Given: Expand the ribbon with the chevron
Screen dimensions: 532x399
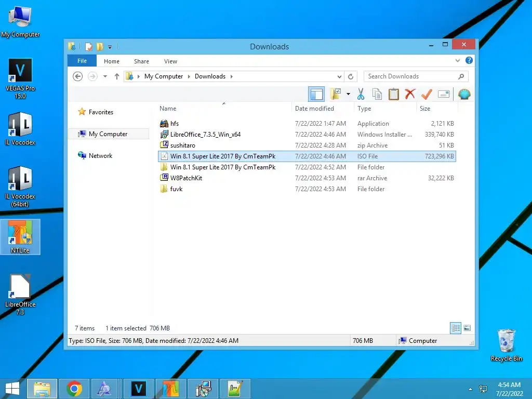Looking at the screenshot, I should click(x=458, y=61).
